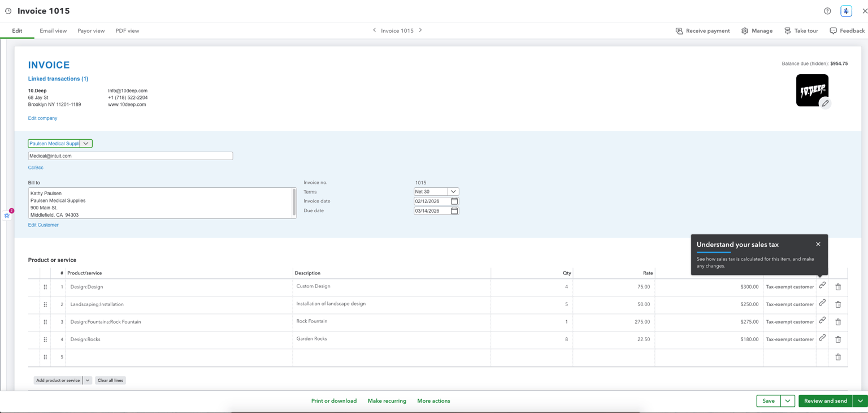Close the Invoice 1015 window
The width and height of the screenshot is (868, 413).
865,11
